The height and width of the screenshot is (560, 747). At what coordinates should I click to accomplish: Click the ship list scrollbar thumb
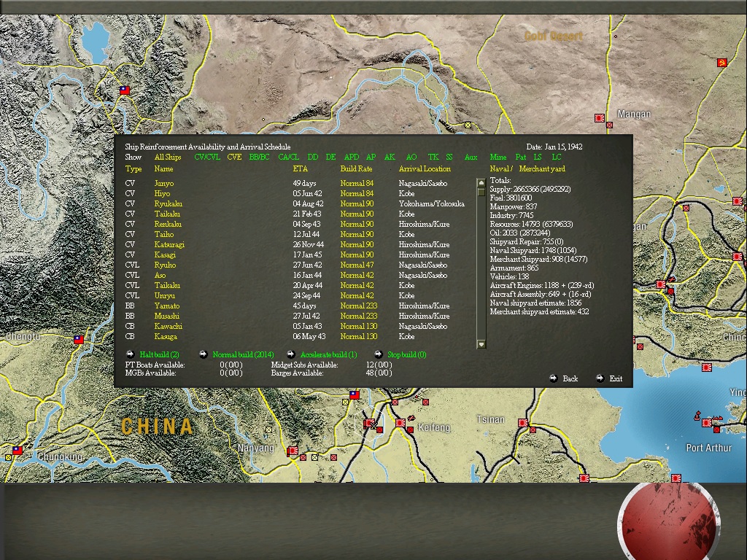(481, 192)
